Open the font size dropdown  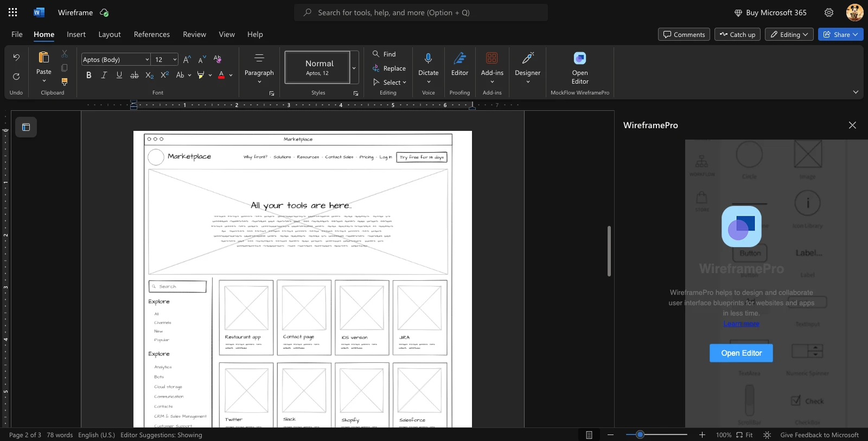pos(175,59)
